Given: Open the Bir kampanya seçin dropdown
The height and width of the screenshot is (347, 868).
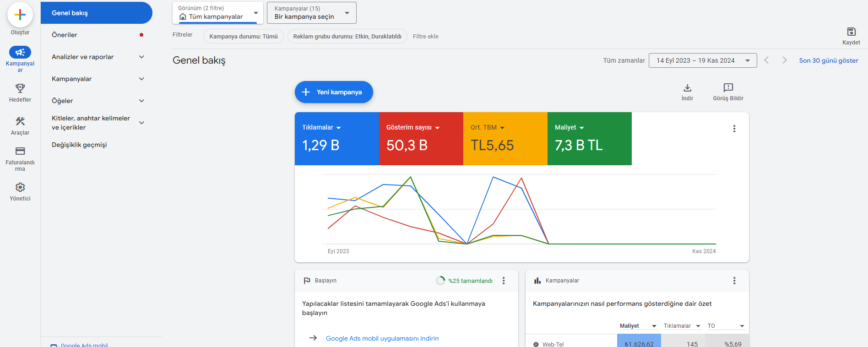Looking at the screenshot, I should pos(312,13).
